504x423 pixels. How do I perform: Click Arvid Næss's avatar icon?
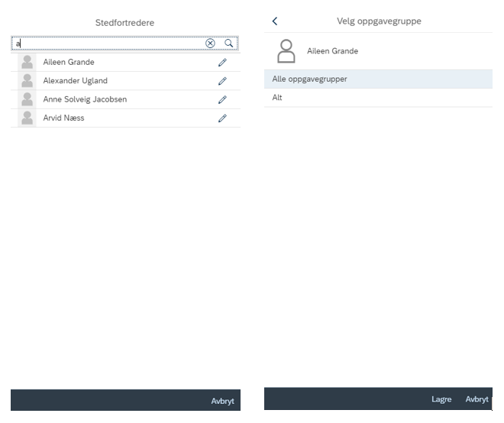coord(27,118)
